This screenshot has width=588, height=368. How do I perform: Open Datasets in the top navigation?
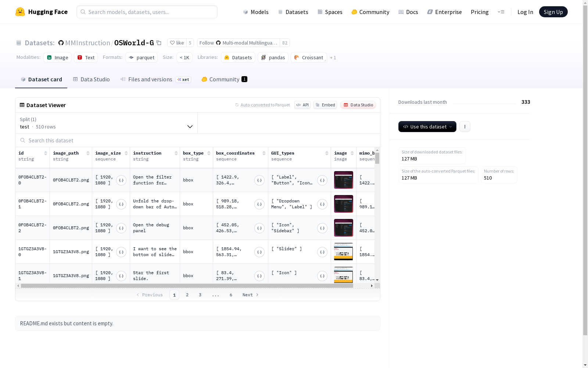[293, 12]
